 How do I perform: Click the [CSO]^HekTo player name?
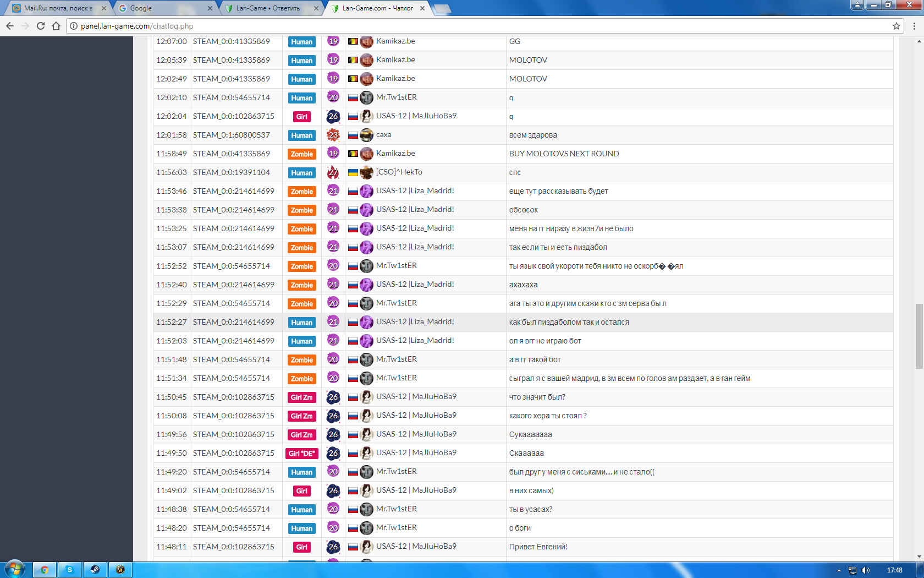tap(399, 172)
